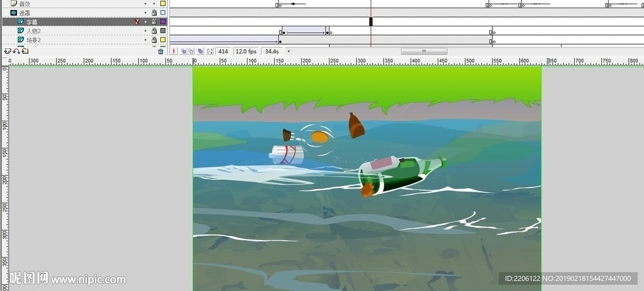Viewport: 644px width, 291px height.
Task: Select the first 音效 layer sound keyframe
Action: [279, 4]
